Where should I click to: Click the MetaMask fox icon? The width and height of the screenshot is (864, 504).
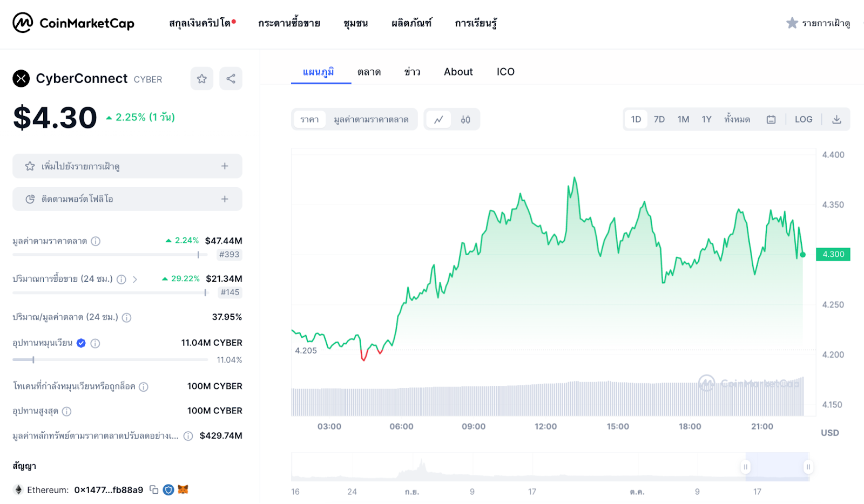coord(183,489)
